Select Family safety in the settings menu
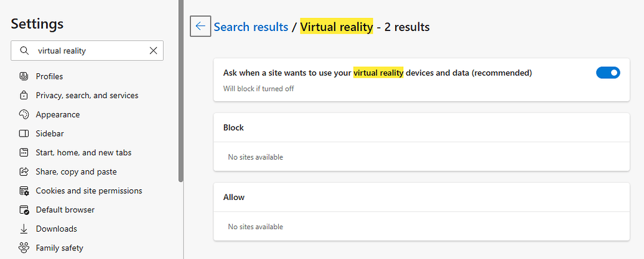644x259 pixels. tap(60, 248)
